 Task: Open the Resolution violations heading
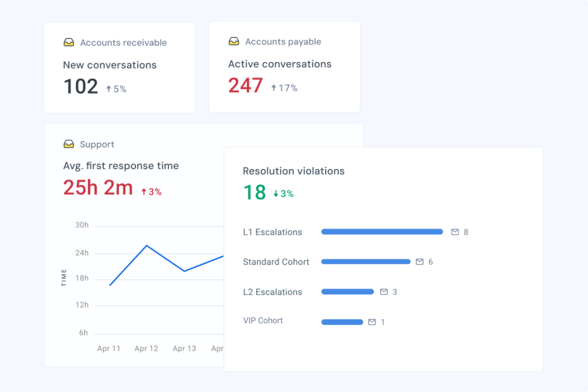click(x=293, y=171)
